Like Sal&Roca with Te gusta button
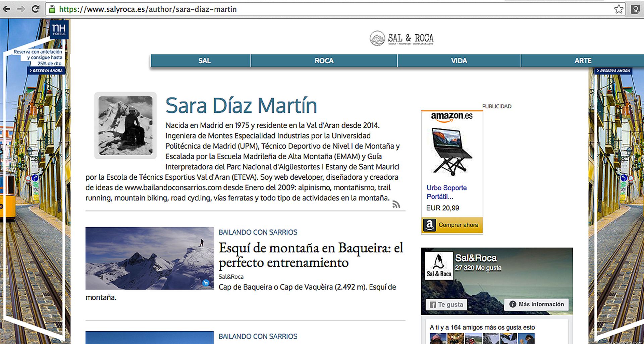This screenshot has width=644, height=344. point(446,304)
